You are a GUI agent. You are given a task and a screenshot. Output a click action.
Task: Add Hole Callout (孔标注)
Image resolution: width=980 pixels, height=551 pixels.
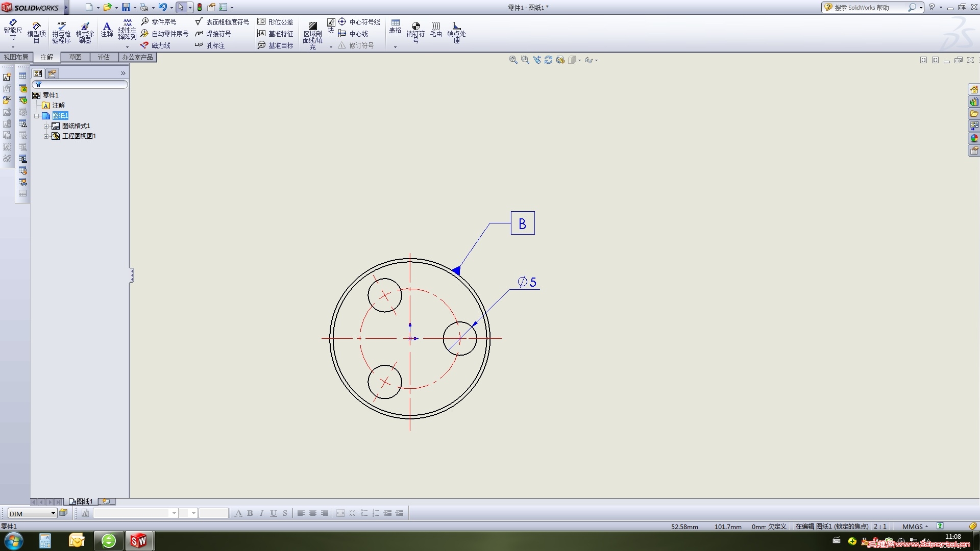pos(210,45)
